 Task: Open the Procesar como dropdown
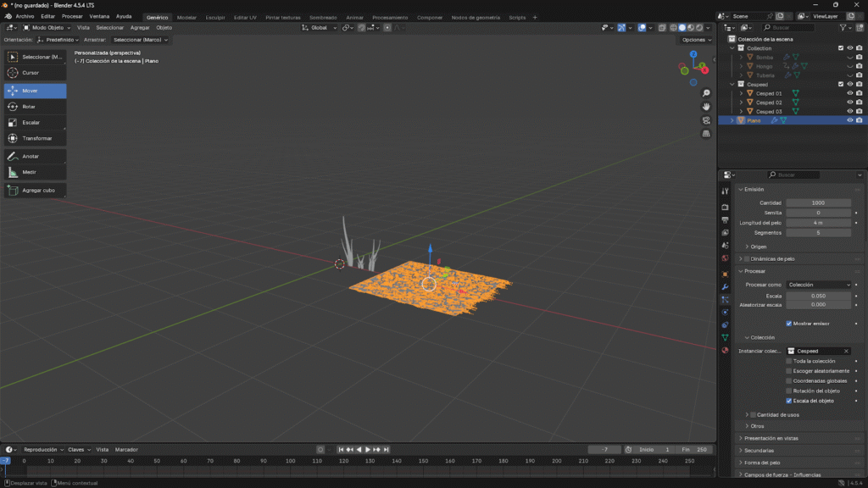tap(819, 285)
